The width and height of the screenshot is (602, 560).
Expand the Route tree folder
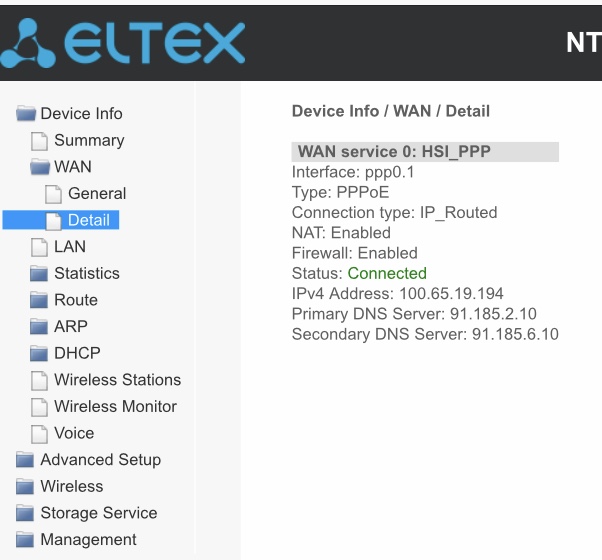(x=76, y=300)
